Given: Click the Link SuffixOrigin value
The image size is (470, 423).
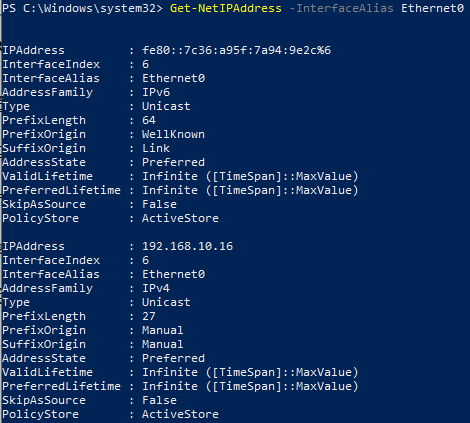Looking at the screenshot, I should [156, 148].
